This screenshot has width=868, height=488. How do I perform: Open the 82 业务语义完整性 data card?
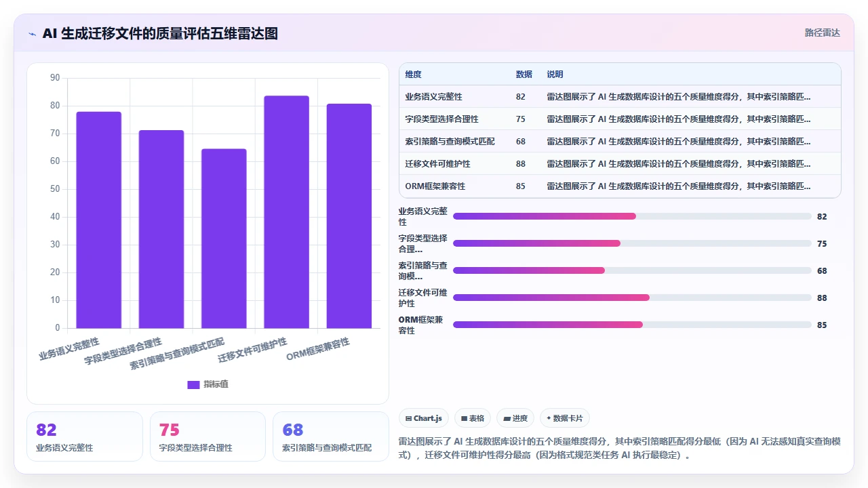coord(85,436)
